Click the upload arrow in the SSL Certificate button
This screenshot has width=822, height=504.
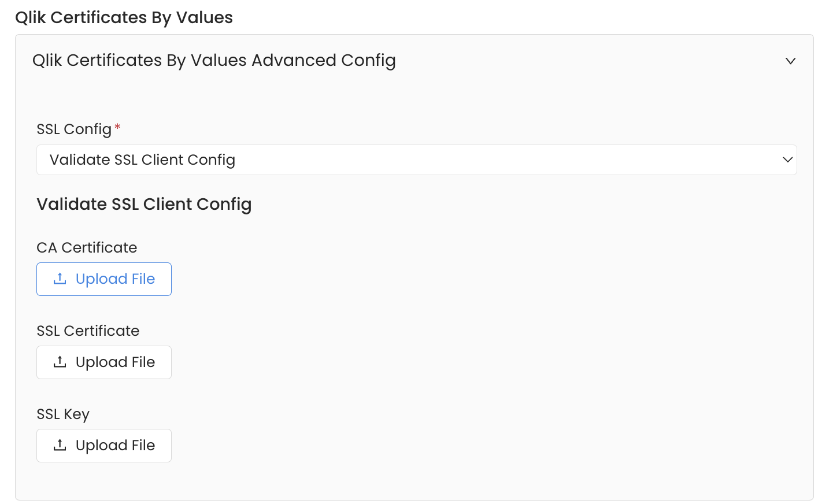60,362
